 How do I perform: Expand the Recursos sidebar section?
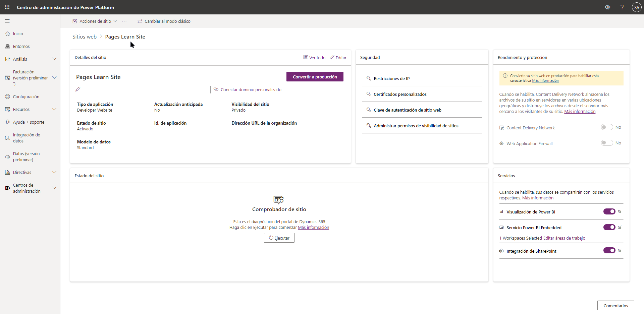tap(54, 109)
